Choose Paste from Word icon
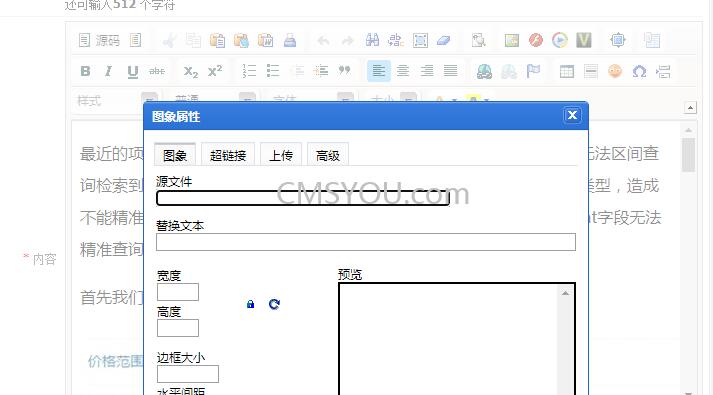 pyautogui.click(x=265, y=40)
